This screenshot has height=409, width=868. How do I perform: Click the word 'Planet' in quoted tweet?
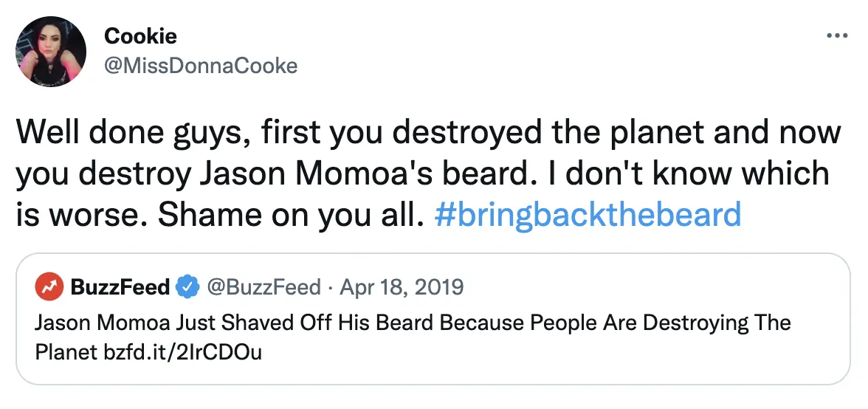[66, 352]
